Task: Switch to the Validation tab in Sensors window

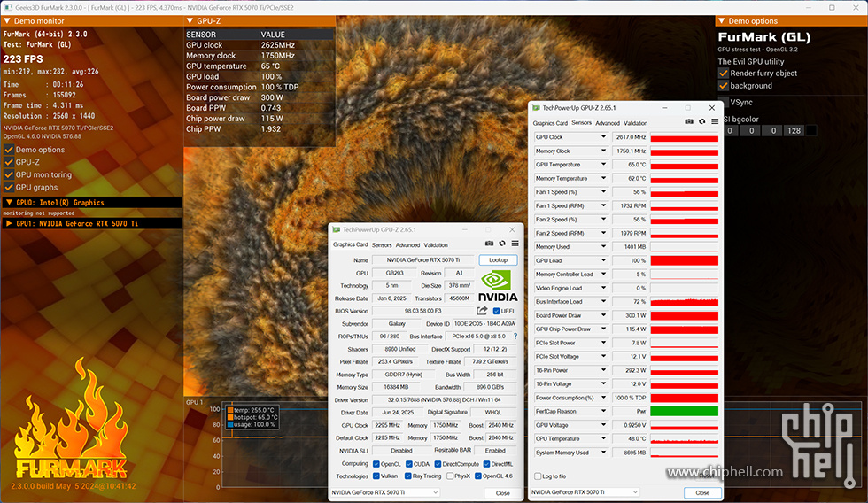Action: click(x=635, y=123)
